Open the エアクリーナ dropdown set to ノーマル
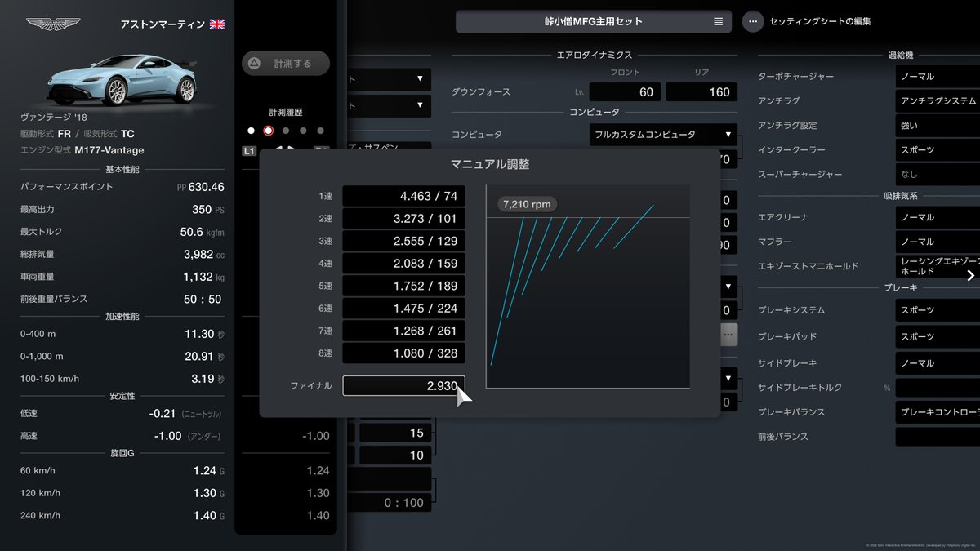This screenshot has height=551, width=980. coord(937,217)
